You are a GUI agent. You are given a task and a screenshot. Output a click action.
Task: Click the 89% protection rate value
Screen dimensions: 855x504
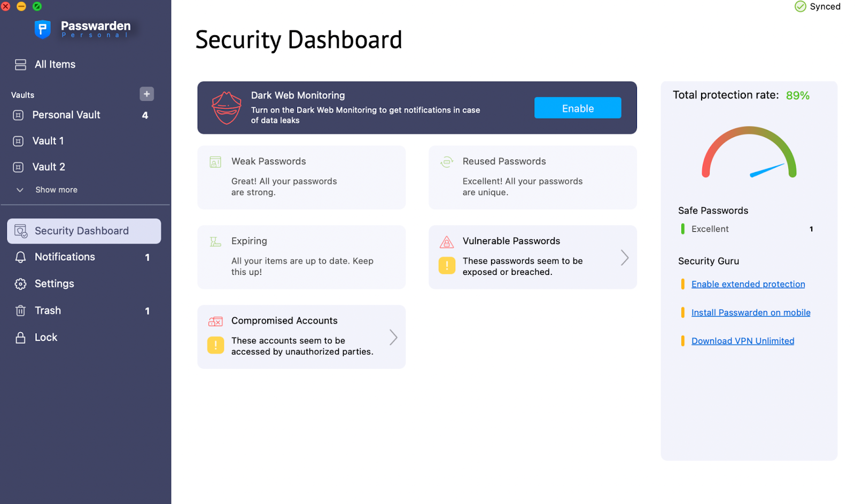(x=798, y=96)
